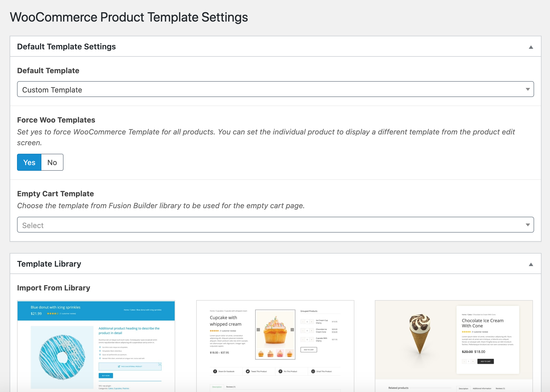
Task: Open the Default Template dropdown showing Custom Template
Action: [275, 89]
